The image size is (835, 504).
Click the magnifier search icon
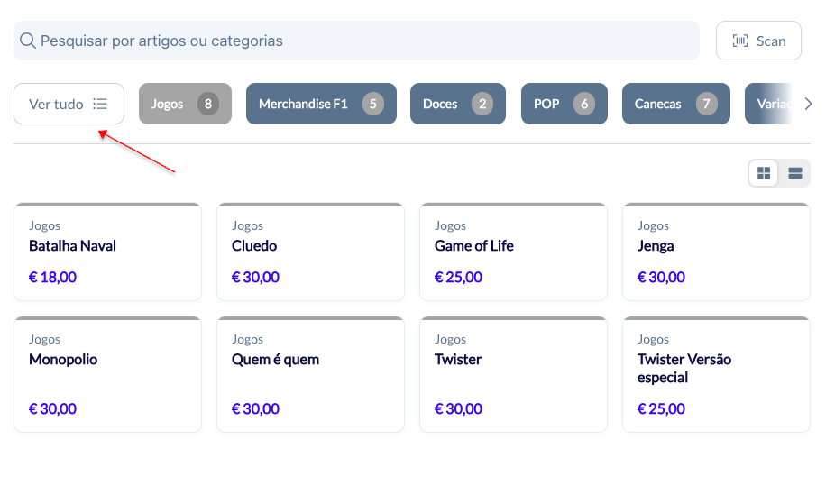[28, 41]
